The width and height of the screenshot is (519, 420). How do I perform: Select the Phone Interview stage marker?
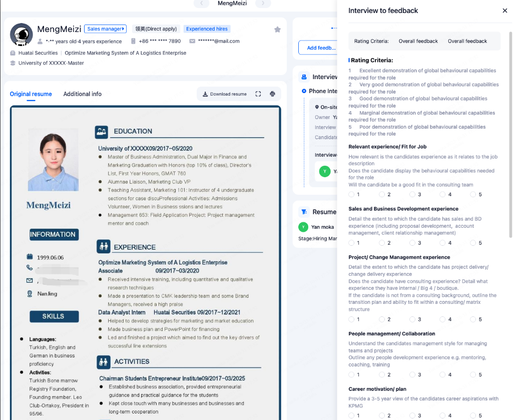coord(304,91)
